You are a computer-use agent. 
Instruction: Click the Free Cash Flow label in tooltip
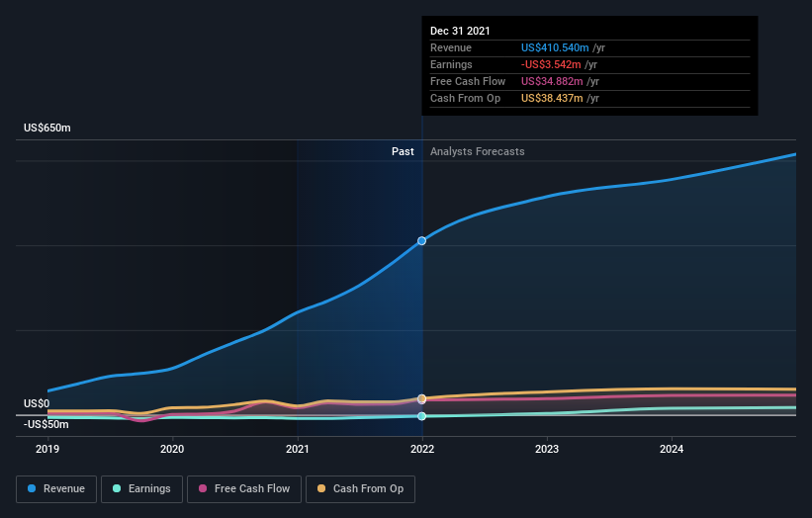(468, 81)
